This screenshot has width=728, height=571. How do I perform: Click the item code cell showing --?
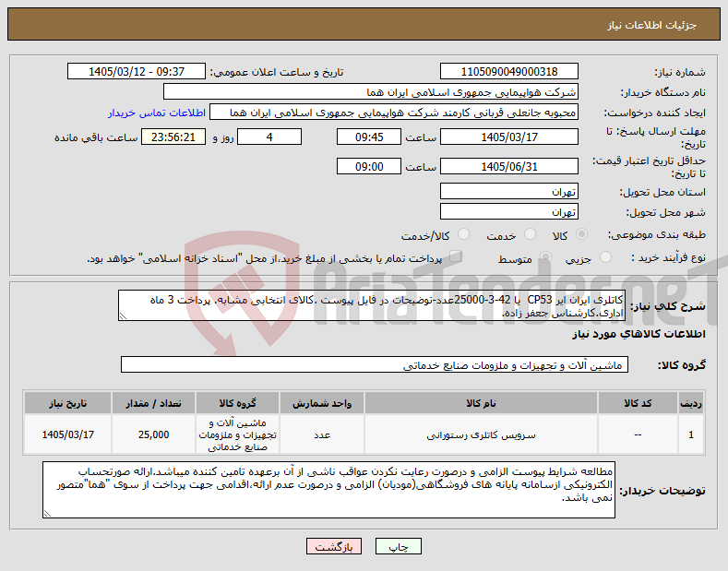click(638, 435)
